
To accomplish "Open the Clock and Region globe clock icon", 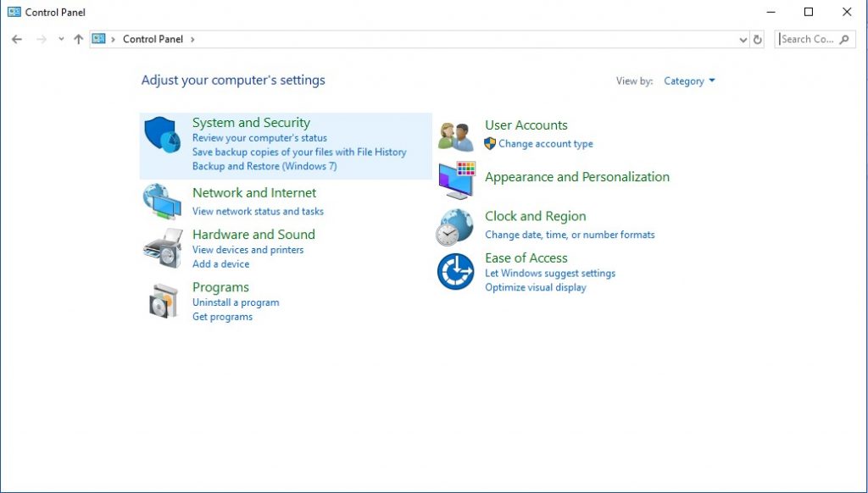I will click(x=454, y=227).
